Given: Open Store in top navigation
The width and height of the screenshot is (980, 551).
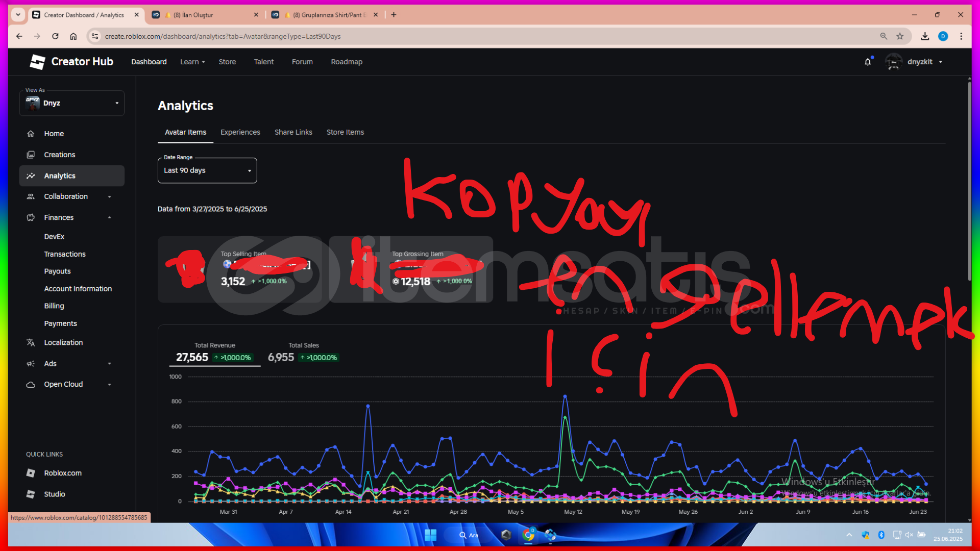Looking at the screenshot, I should click(228, 62).
